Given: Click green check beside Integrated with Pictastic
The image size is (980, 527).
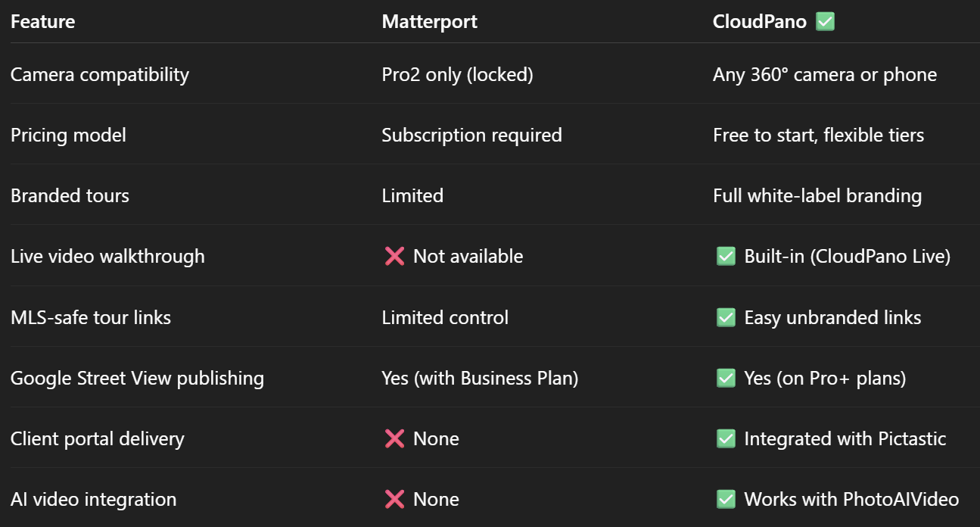Looking at the screenshot, I should click(726, 439).
